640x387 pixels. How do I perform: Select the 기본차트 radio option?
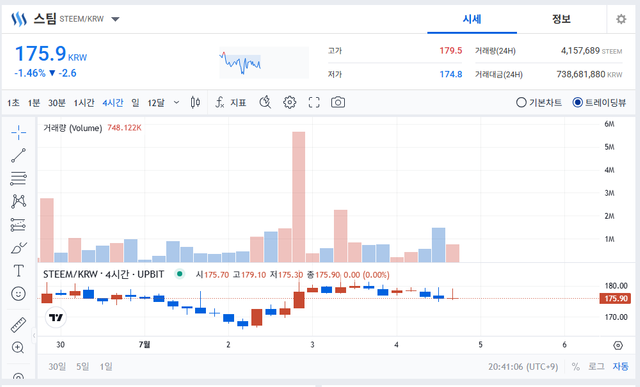539,102
